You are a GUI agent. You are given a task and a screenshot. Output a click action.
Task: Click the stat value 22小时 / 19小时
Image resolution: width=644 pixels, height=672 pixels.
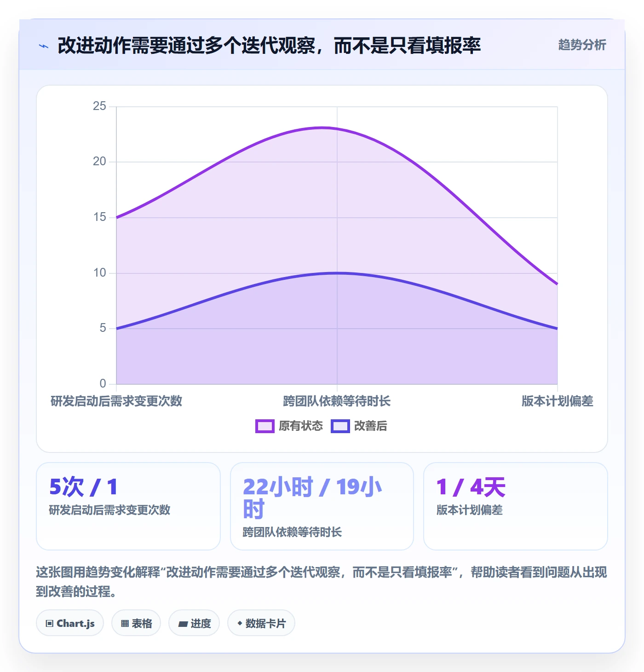point(312,498)
